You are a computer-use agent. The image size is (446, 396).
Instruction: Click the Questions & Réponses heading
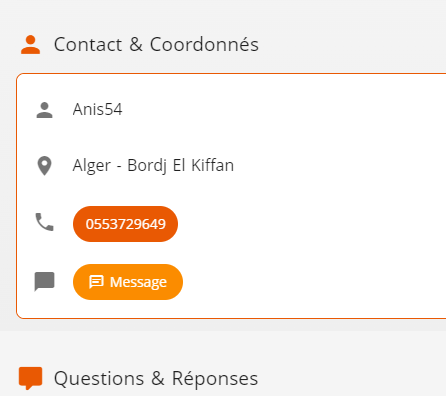click(x=156, y=378)
